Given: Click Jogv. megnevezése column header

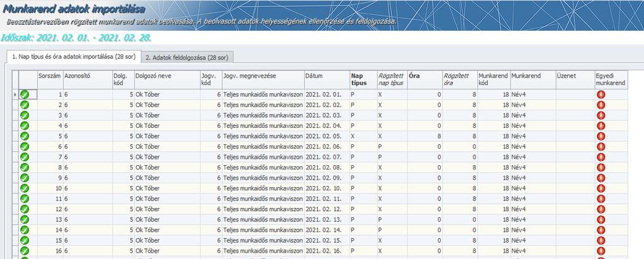Looking at the screenshot, I should [x=263, y=80].
